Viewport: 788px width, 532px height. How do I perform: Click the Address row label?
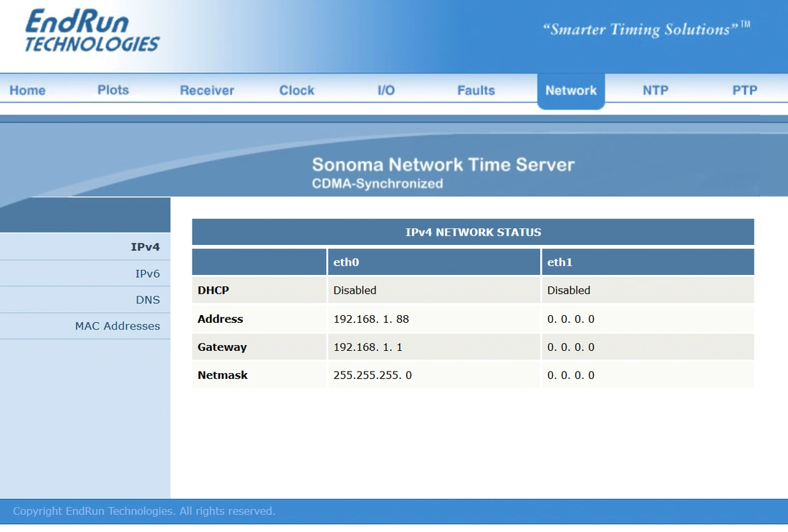pos(220,319)
